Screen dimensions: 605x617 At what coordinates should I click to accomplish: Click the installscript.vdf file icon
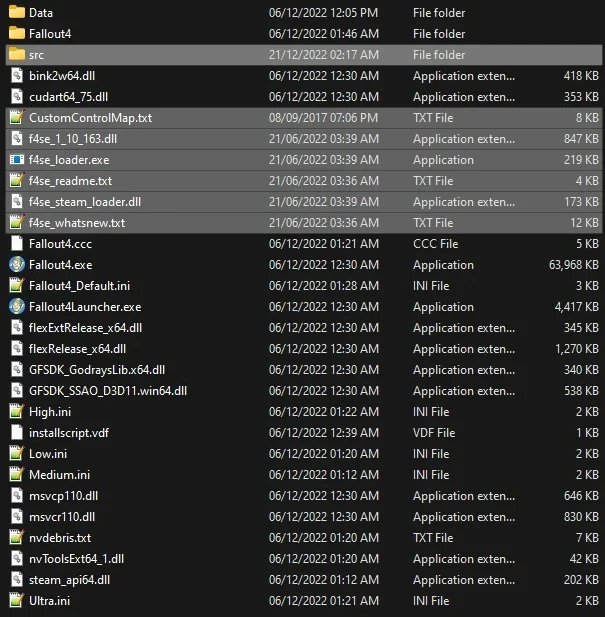click(x=16, y=433)
